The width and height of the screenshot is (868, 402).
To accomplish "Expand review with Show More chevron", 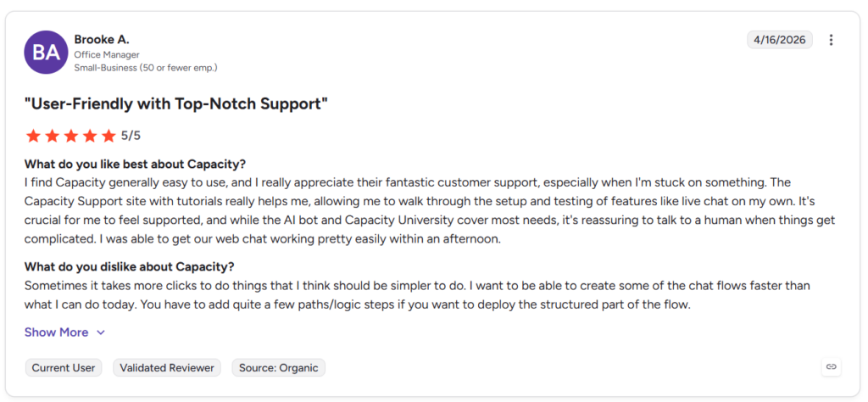I will pos(101,332).
